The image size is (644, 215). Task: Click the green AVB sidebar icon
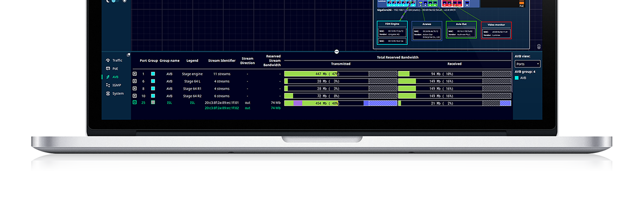pyautogui.click(x=108, y=77)
